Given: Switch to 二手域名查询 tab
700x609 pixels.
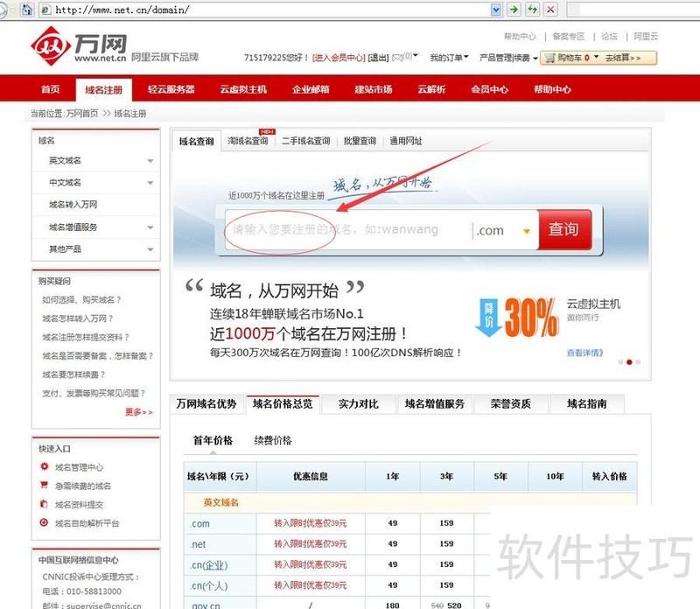Looking at the screenshot, I should pyautogui.click(x=305, y=141).
